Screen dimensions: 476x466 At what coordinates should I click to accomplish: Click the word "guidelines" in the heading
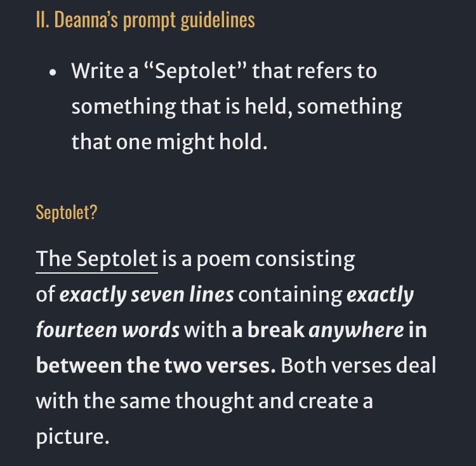pos(218,20)
